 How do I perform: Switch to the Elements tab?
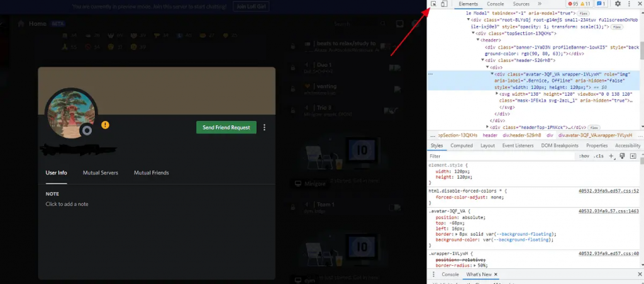pos(468,4)
